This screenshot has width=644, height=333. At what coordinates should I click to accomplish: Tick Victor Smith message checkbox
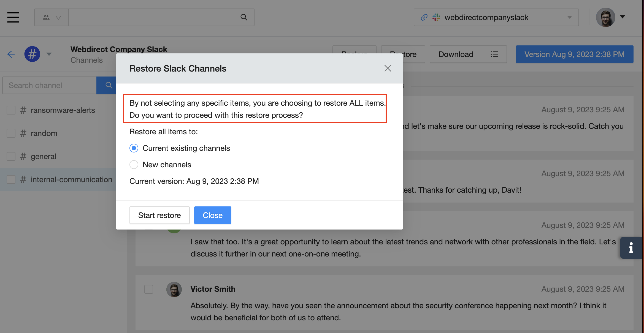click(x=149, y=289)
